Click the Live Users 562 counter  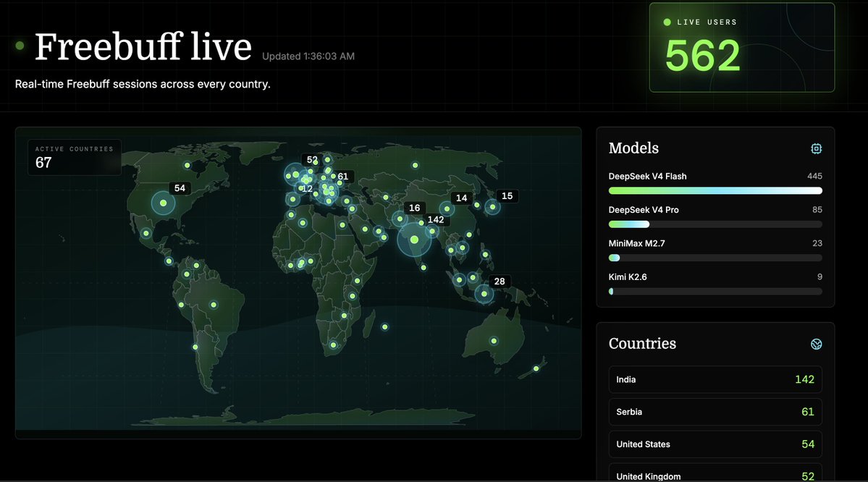tap(702, 56)
